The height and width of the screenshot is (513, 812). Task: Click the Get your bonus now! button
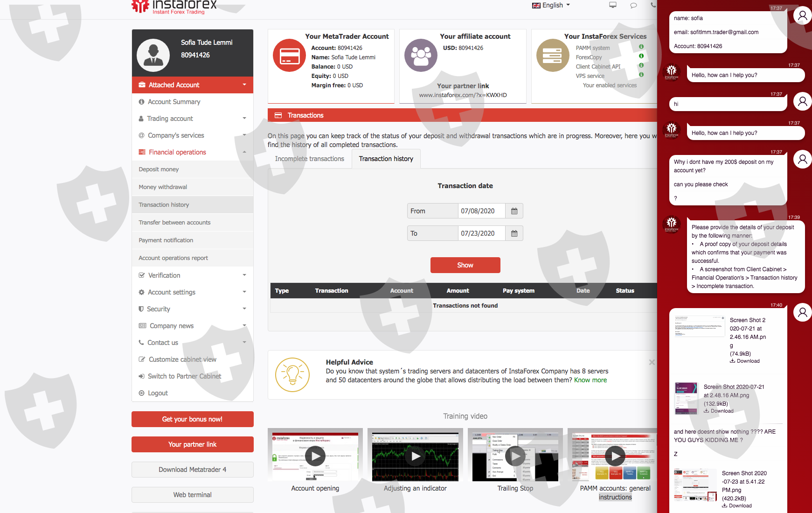193,419
